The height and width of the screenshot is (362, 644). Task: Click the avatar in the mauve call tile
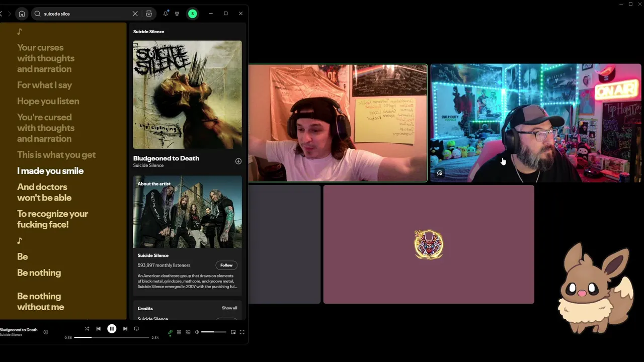pos(429,244)
